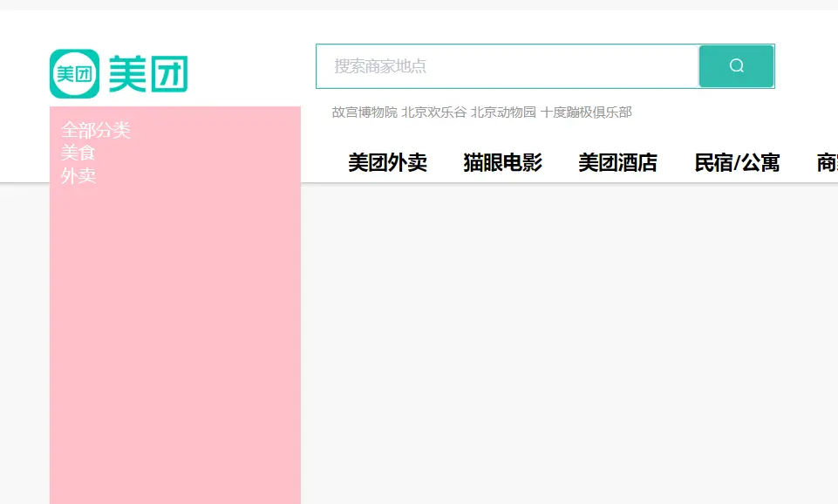
Task: Go to the 美团外卖 nav item
Action: click(x=387, y=162)
